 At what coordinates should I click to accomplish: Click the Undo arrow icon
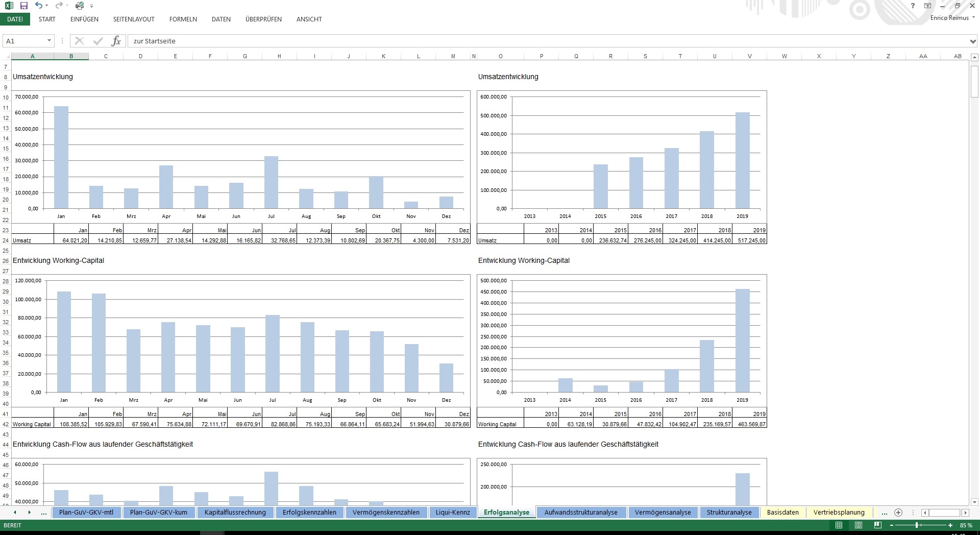(x=39, y=6)
